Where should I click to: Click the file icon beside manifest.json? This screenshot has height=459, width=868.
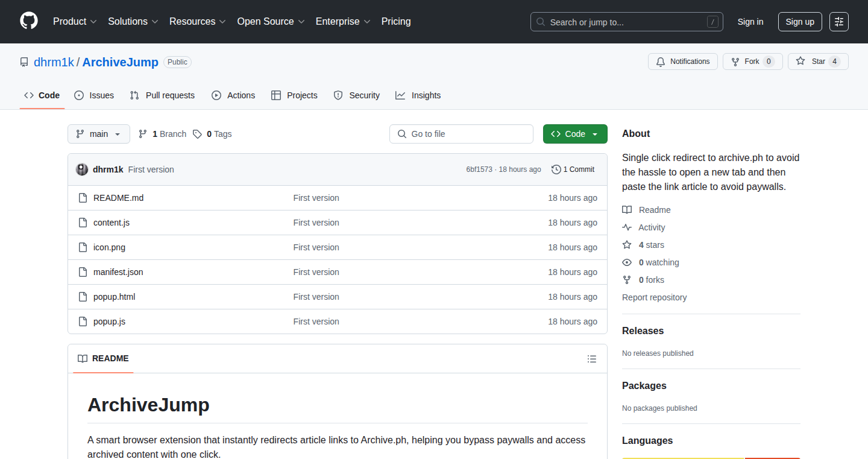click(83, 272)
